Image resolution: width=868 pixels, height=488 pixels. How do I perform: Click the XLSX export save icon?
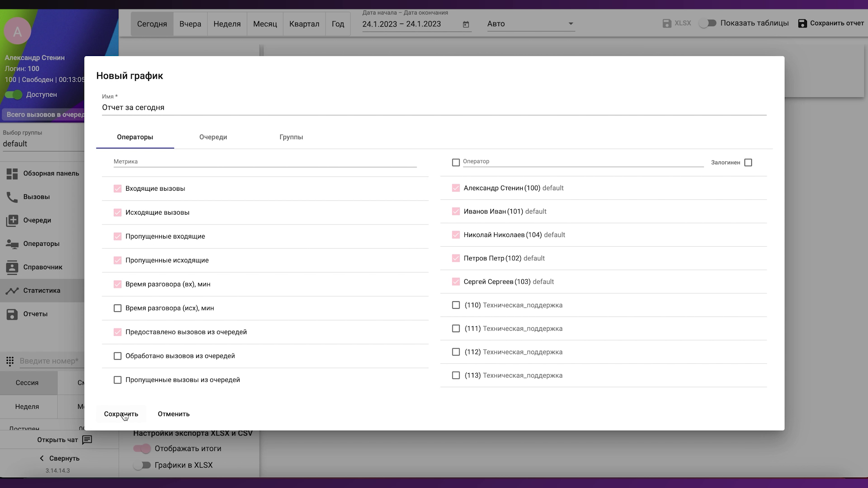(667, 23)
